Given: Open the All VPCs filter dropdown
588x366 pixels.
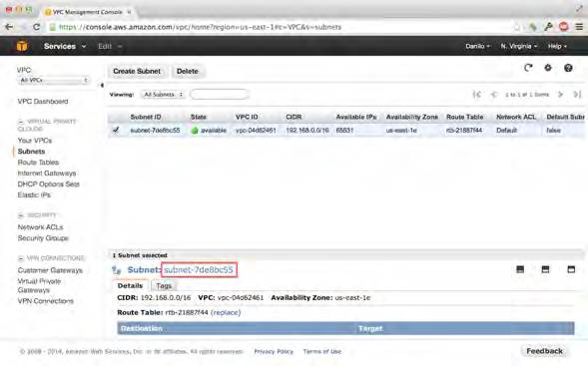Looking at the screenshot, I should 53,80.
